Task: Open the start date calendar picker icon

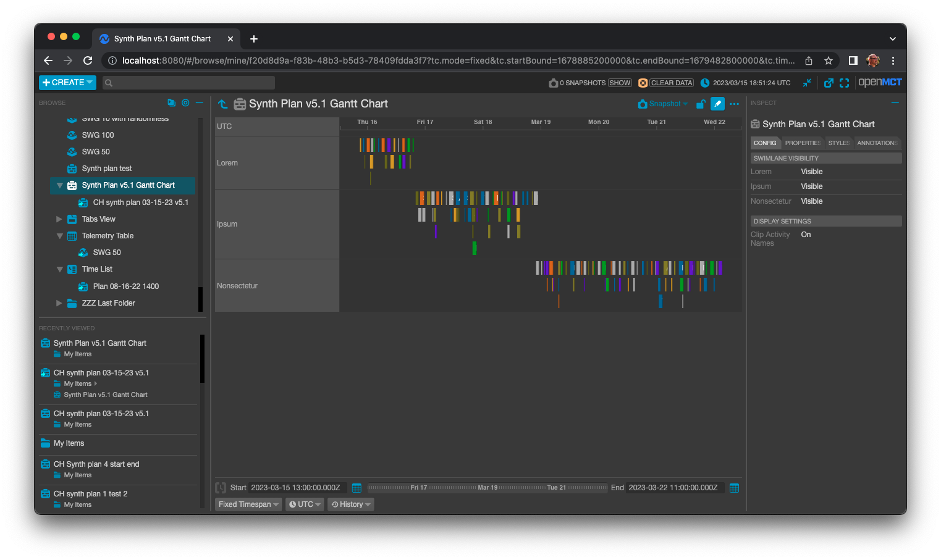Action: click(357, 488)
